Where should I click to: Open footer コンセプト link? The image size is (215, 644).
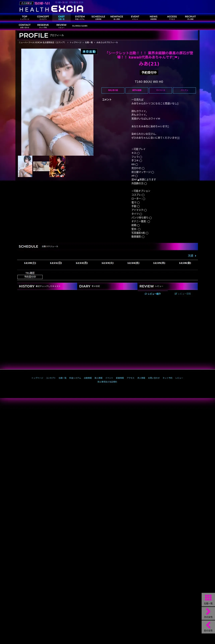tap(51, 378)
